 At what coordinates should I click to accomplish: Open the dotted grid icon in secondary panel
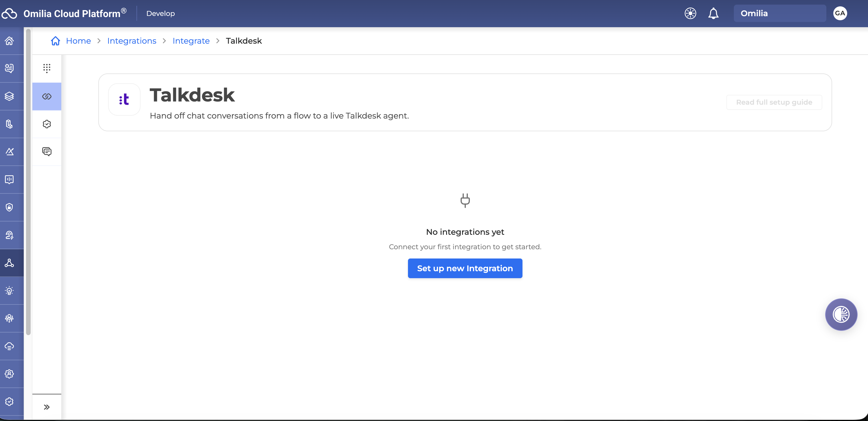47,69
